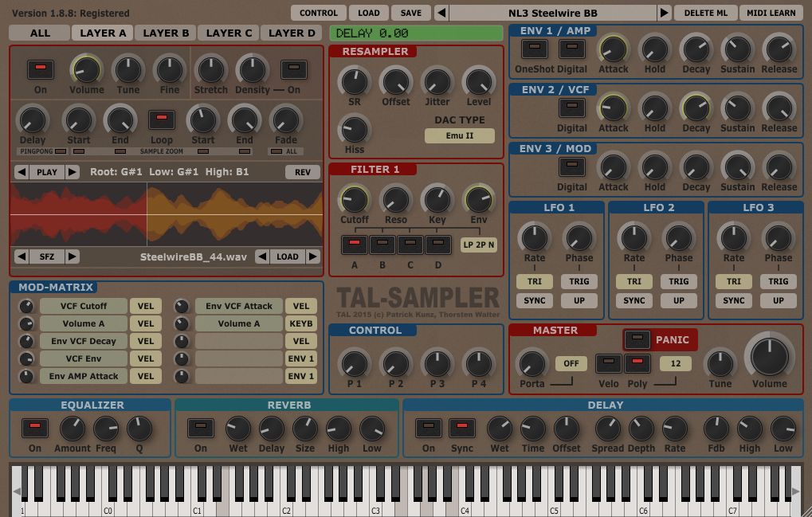Click the Resampler Hiss knob
Image resolution: width=812 pixels, height=517 pixels.
(355, 129)
